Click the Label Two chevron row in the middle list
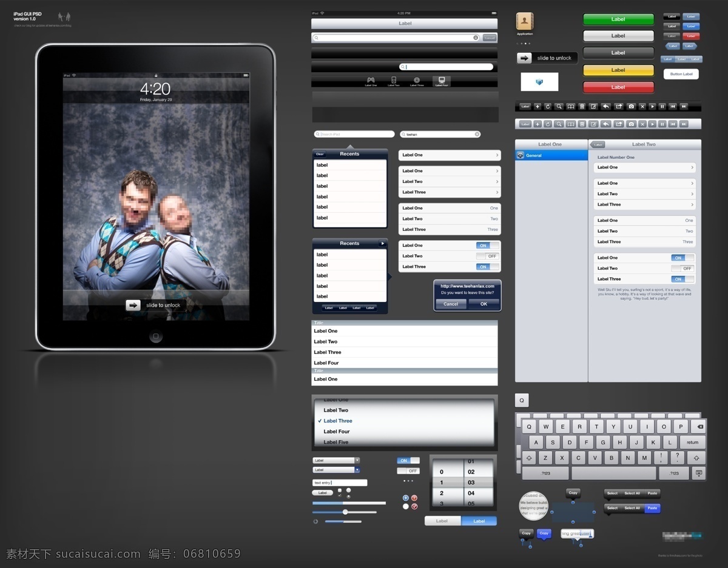Image resolution: width=728 pixels, height=568 pixels. click(x=450, y=181)
